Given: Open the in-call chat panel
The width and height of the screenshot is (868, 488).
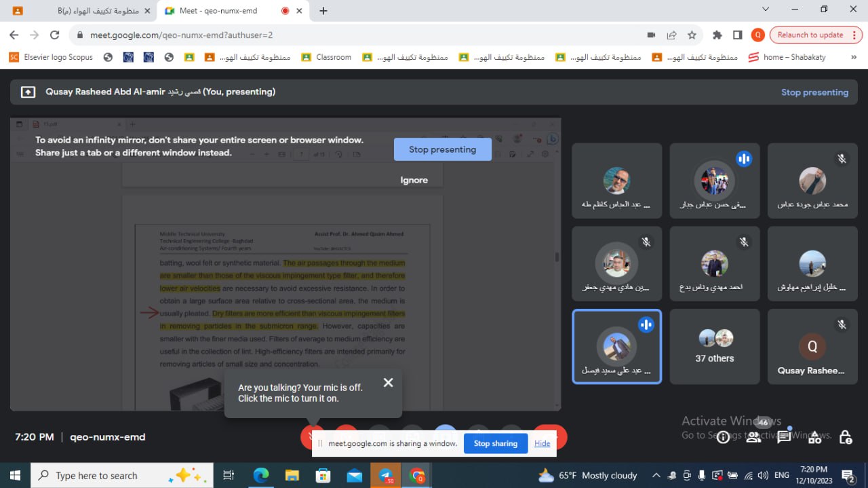Looking at the screenshot, I should pos(784,437).
